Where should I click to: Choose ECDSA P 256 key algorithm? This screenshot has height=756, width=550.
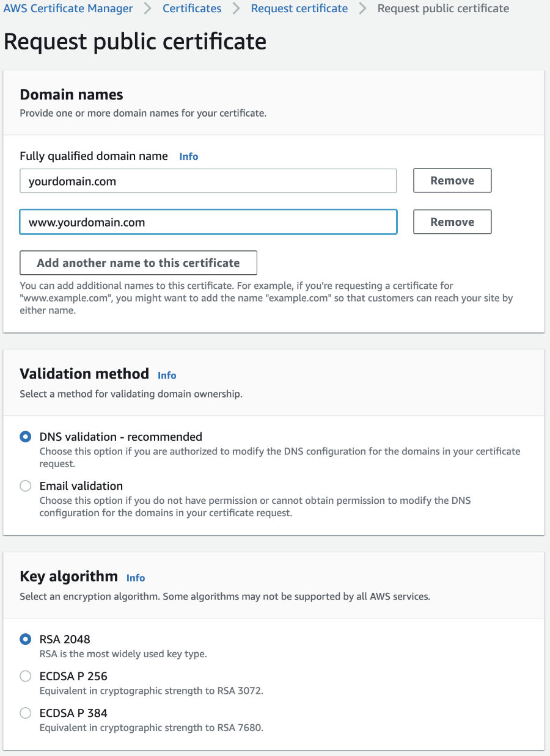point(25,676)
